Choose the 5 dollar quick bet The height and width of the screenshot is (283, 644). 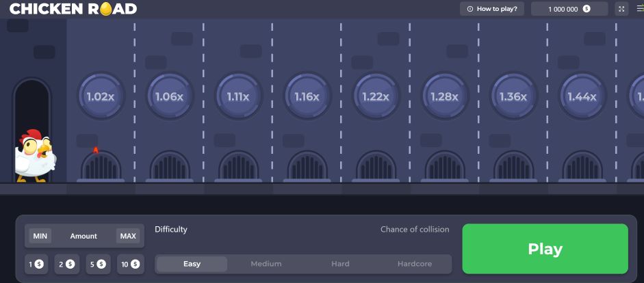98,264
